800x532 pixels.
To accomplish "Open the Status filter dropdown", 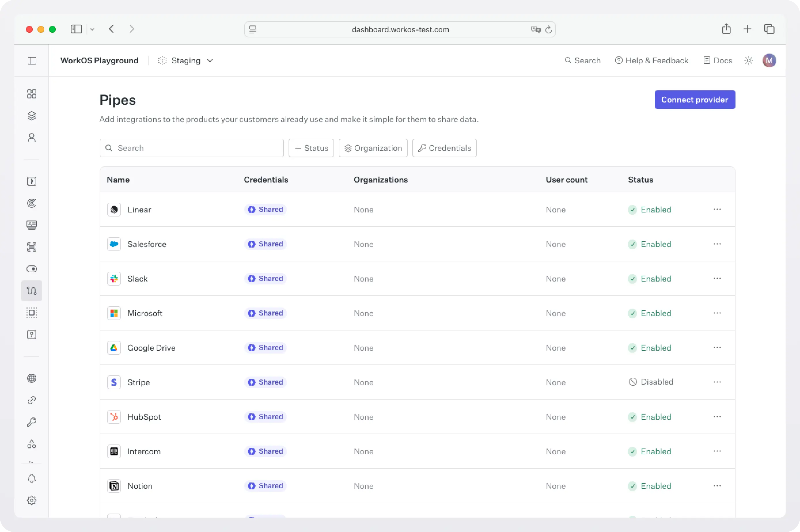I will coord(311,148).
